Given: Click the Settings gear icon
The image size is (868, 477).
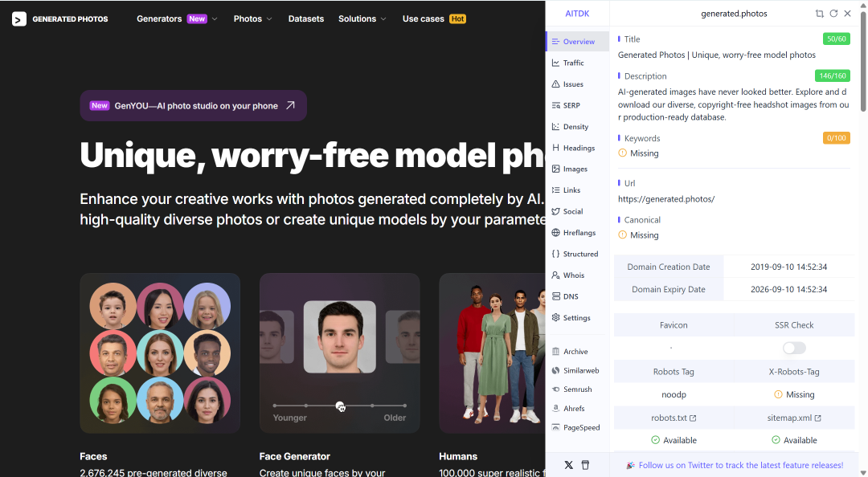Looking at the screenshot, I should [x=556, y=317].
